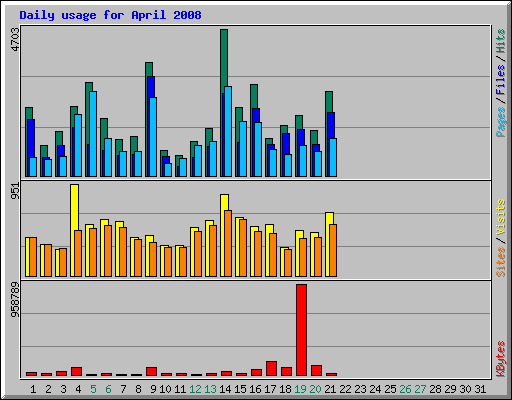
Task: Click day 17 label on the x-axis
Action: [270, 389]
